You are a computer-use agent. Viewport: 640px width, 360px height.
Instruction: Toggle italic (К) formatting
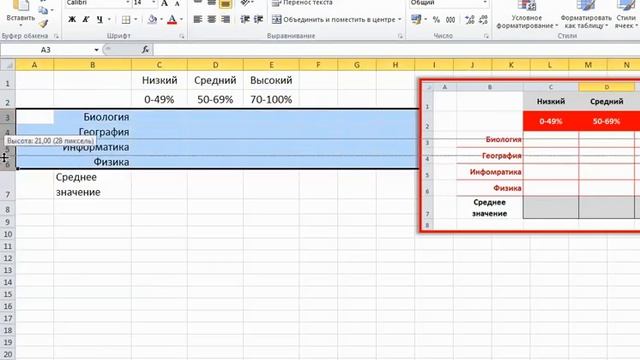click(86, 19)
